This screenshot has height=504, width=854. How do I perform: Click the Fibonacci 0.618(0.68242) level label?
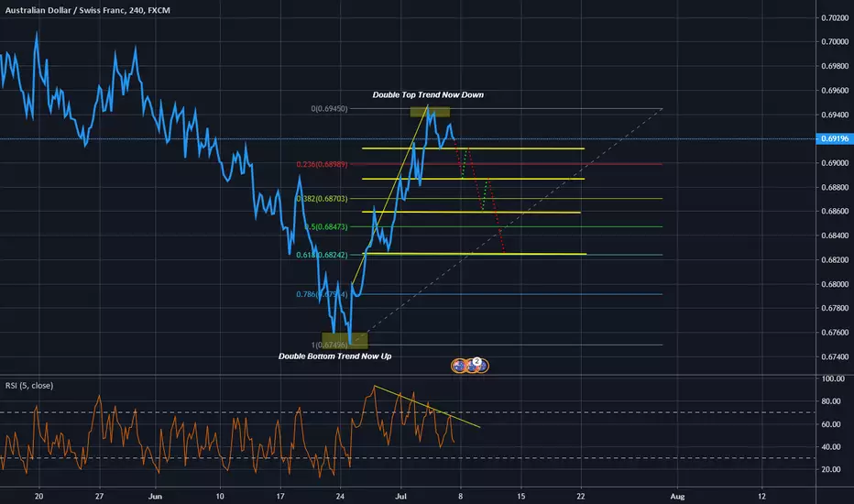pos(322,255)
